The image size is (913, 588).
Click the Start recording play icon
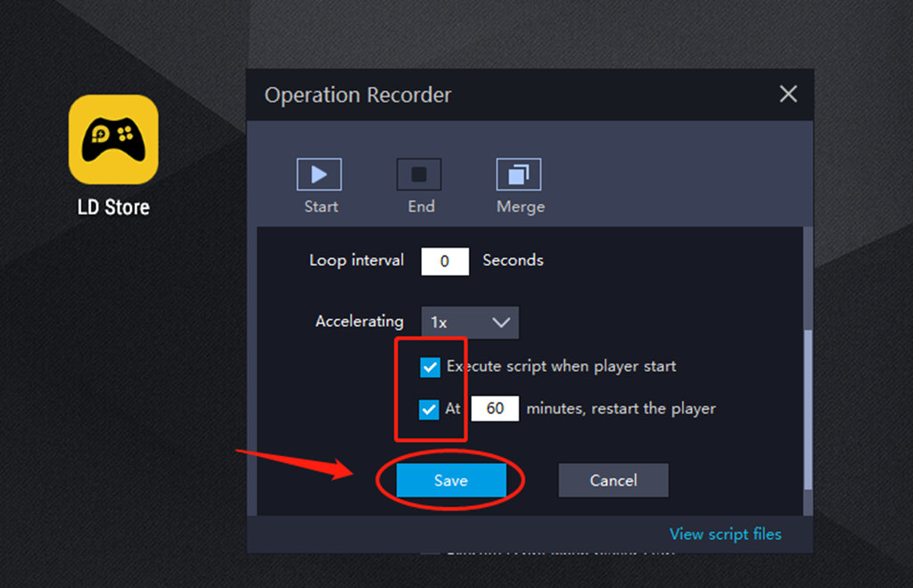(319, 174)
